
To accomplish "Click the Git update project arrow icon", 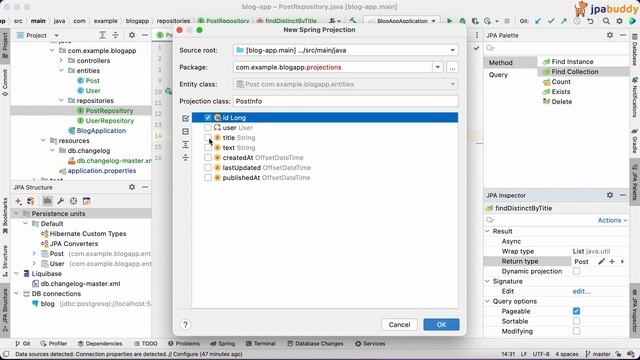I will (538, 21).
